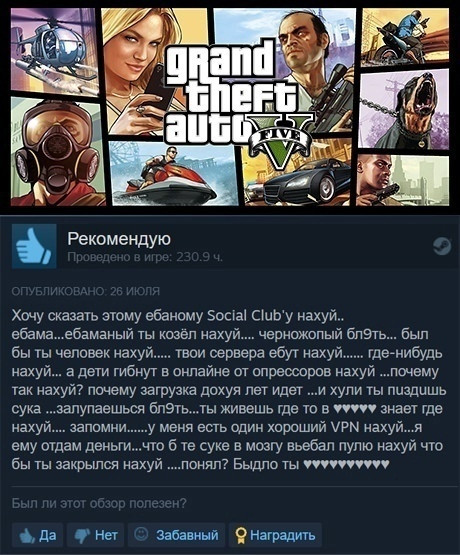The width and height of the screenshot is (460, 555).
Task: Vote review unhelpful with Нет
Action: point(95,535)
